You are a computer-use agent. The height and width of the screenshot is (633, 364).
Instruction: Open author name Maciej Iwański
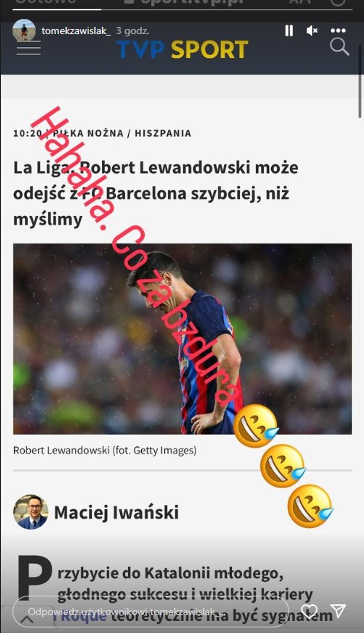point(116,513)
